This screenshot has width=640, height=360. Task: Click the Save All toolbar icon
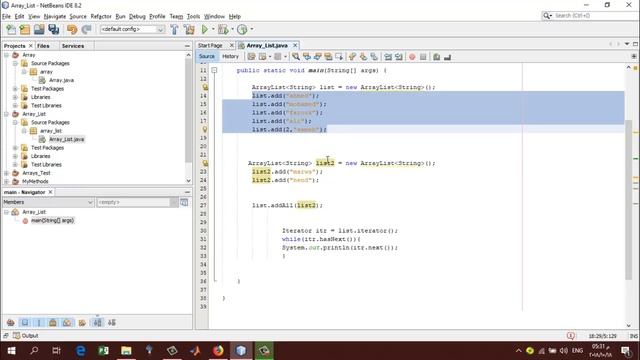tap(53, 29)
